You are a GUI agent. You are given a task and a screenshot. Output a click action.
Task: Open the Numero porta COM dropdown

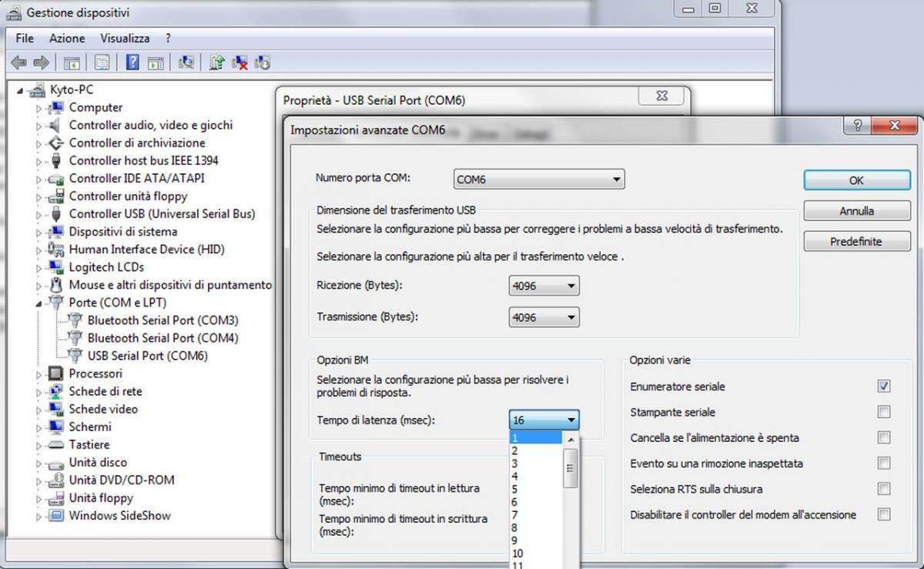[x=539, y=179]
